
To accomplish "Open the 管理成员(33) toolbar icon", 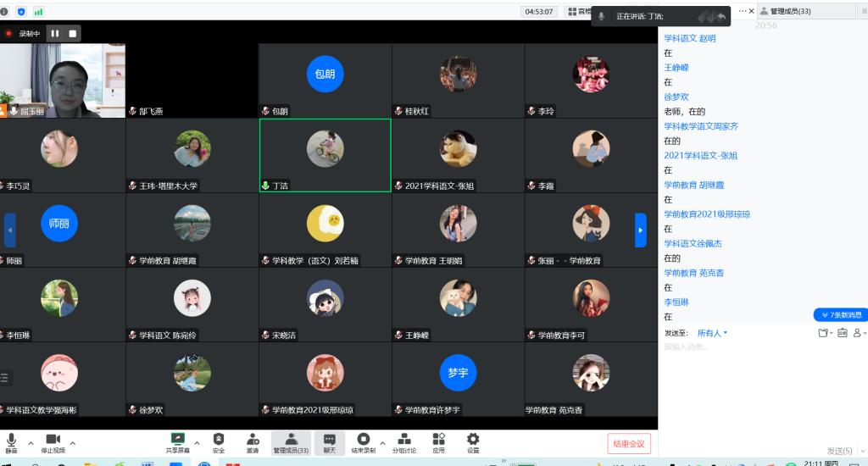I will tap(291, 440).
